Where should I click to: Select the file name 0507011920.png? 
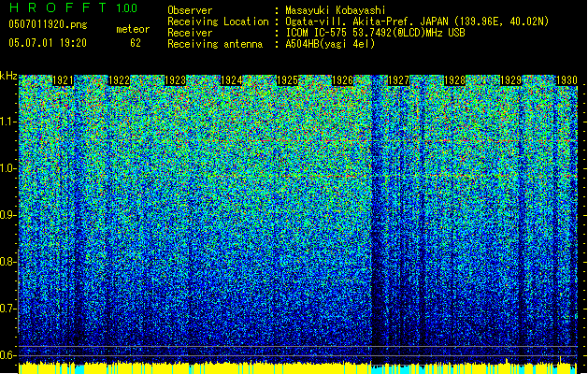pyautogui.click(x=48, y=24)
